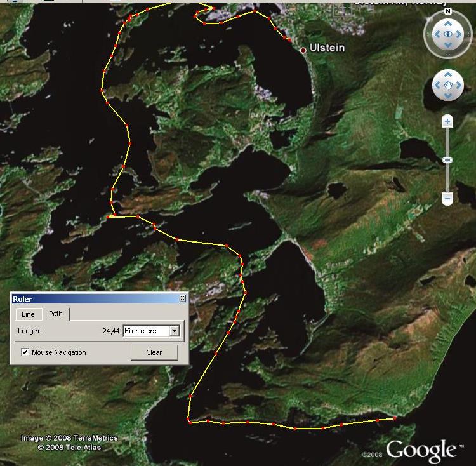Switch to the Line tab in Ruler
Viewport: 476px width, 466px height.
point(28,314)
